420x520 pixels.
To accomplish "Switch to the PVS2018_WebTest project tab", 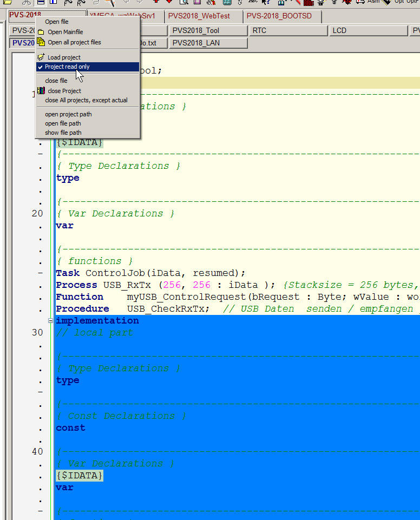I will (x=204, y=16).
